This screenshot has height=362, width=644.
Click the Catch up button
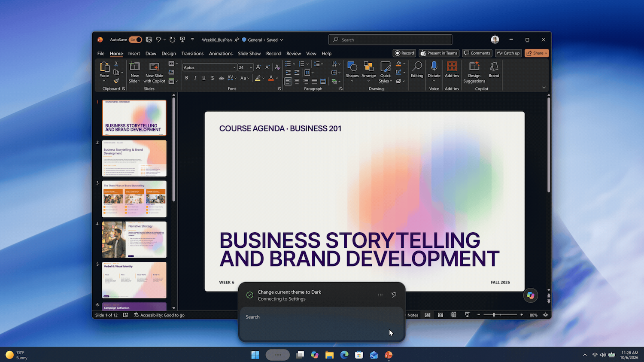pyautogui.click(x=508, y=53)
